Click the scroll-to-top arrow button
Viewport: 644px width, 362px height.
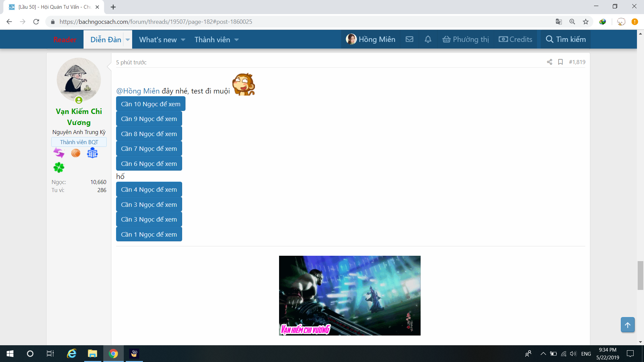(x=627, y=325)
